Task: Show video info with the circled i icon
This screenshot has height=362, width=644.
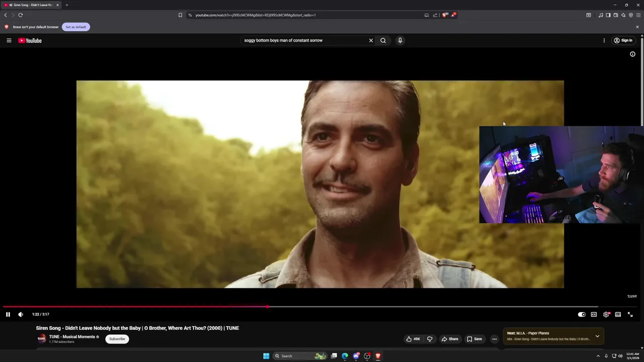Action: point(632,54)
